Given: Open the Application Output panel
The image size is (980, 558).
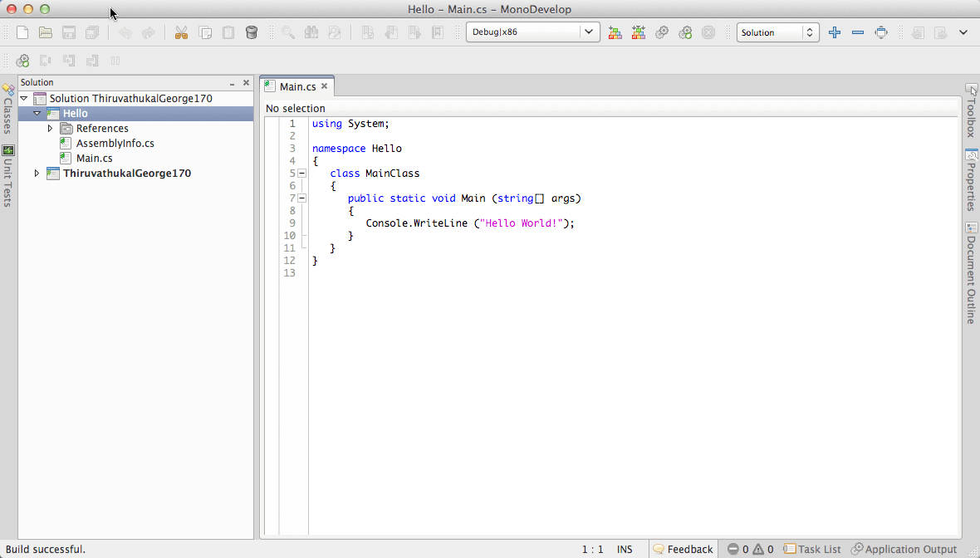Looking at the screenshot, I should coord(904,548).
